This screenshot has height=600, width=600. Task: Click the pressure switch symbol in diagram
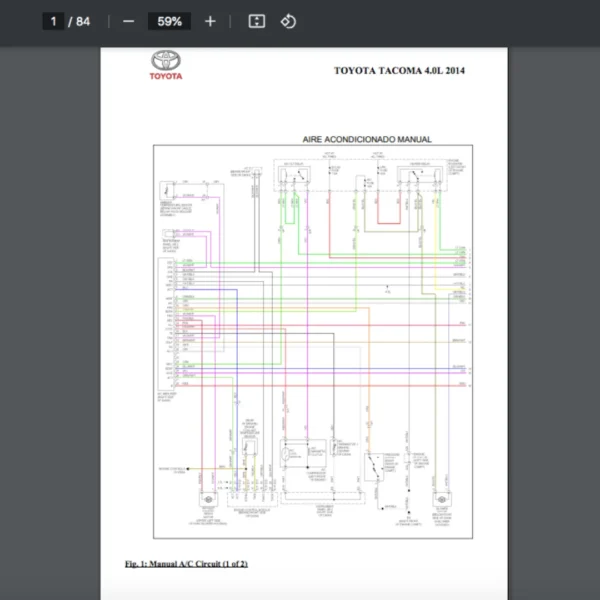(374, 465)
